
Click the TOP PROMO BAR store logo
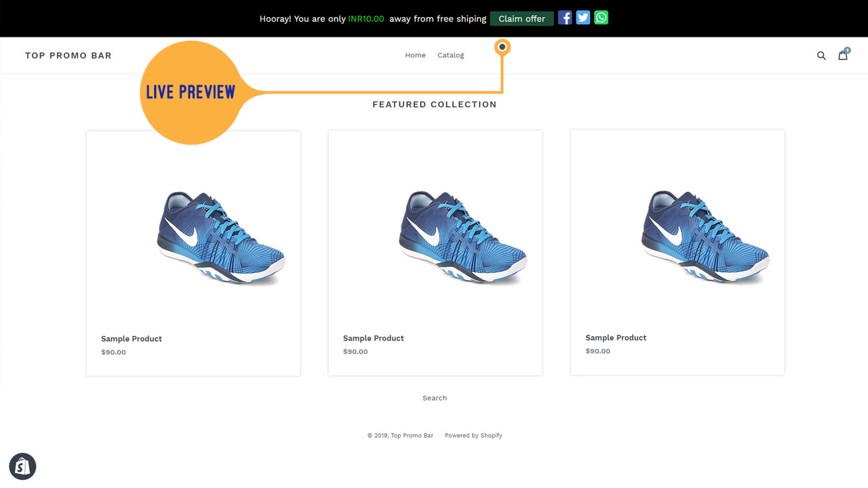tap(68, 56)
